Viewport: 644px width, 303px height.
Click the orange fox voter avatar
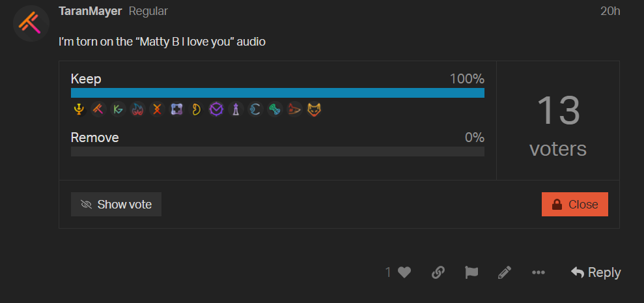coord(315,109)
